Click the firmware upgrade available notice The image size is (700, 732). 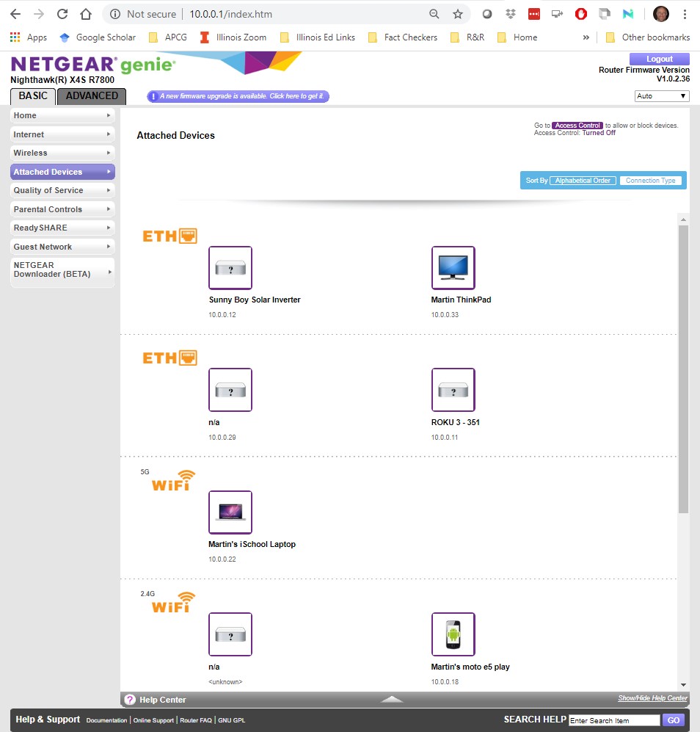pos(238,96)
